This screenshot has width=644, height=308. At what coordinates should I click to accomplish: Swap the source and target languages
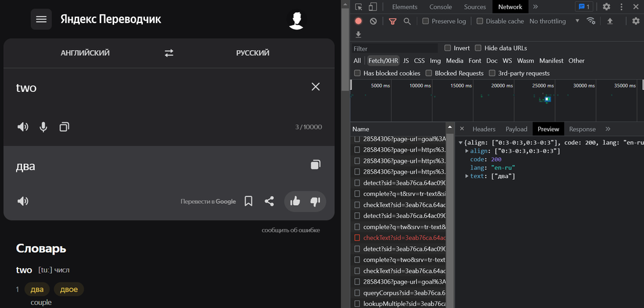point(169,53)
